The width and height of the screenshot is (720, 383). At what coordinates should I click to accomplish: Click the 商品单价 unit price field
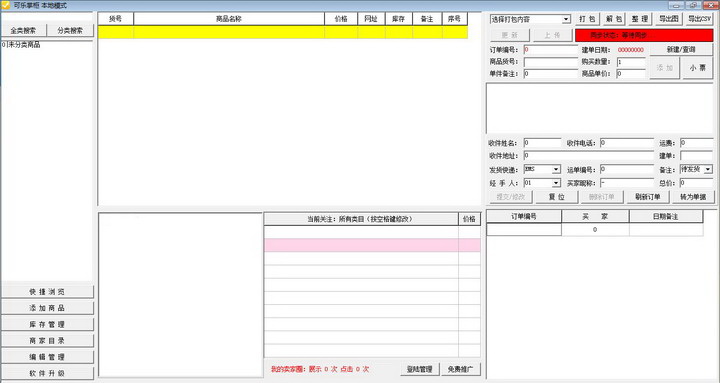(631, 73)
